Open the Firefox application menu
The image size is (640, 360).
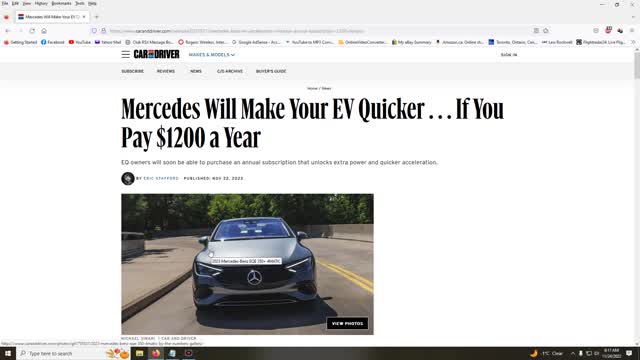(x=632, y=31)
